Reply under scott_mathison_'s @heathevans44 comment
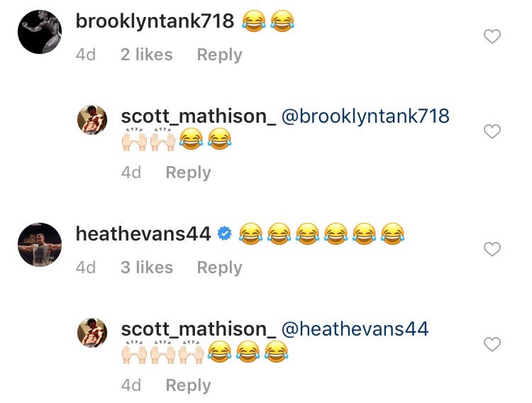 tap(188, 385)
